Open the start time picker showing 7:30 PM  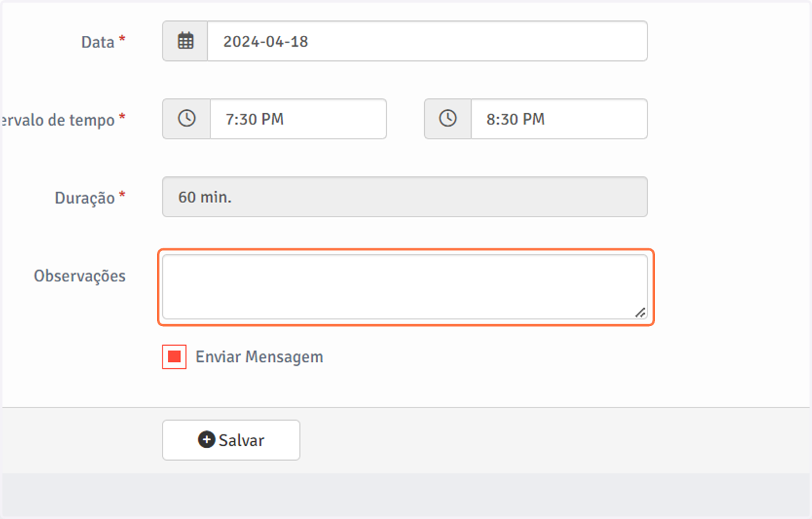(298, 119)
